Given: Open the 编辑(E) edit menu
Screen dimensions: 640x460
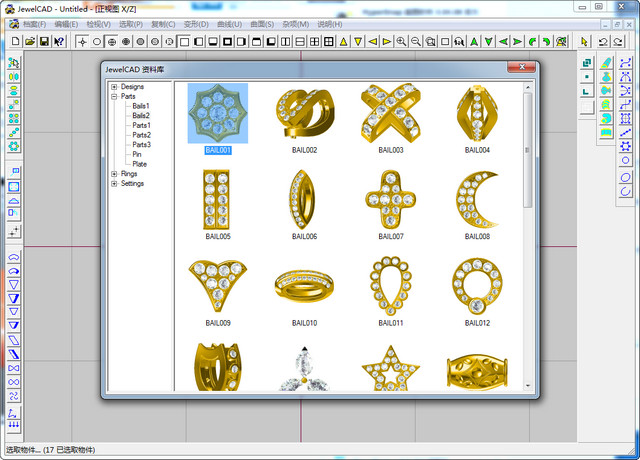Looking at the screenshot, I should coord(66,24).
